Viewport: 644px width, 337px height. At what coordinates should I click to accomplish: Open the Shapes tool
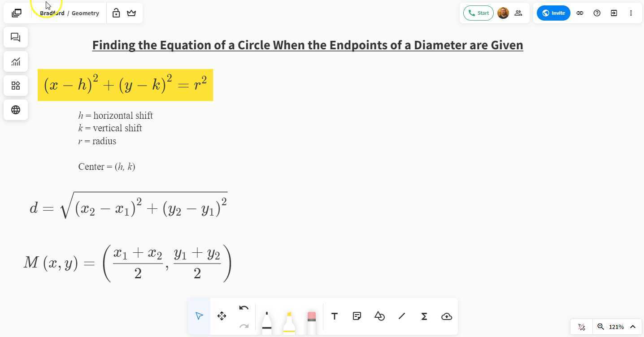click(x=379, y=316)
